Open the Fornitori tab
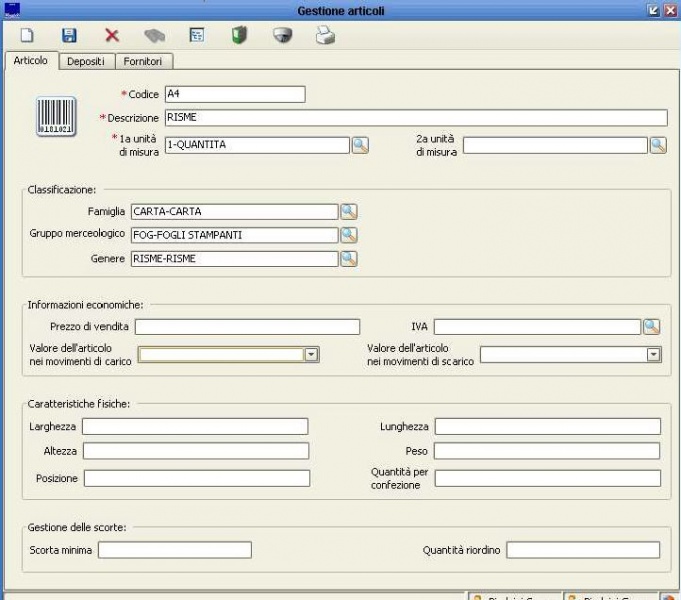Screen dimensions: 681x600 click(143, 62)
